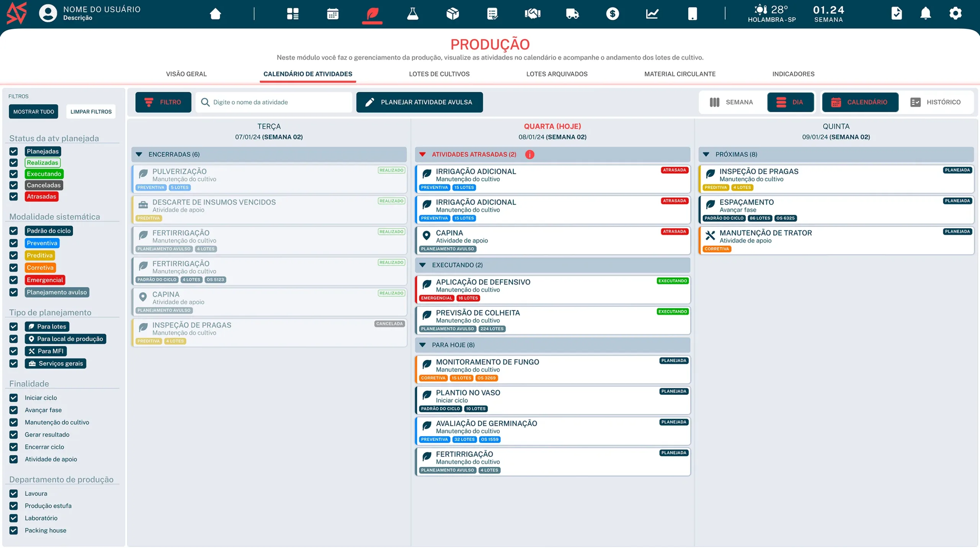Click the dollar sign finance icon

click(x=612, y=14)
